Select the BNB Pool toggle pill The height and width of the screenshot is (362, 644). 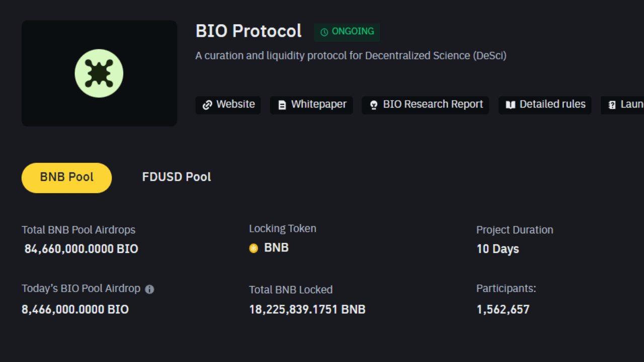[66, 177]
